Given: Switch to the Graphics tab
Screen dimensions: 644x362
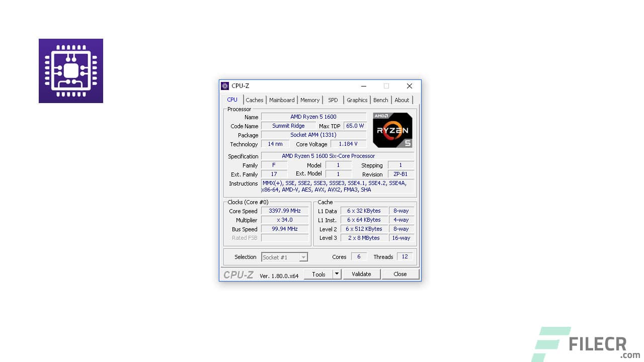Looking at the screenshot, I should (x=357, y=100).
